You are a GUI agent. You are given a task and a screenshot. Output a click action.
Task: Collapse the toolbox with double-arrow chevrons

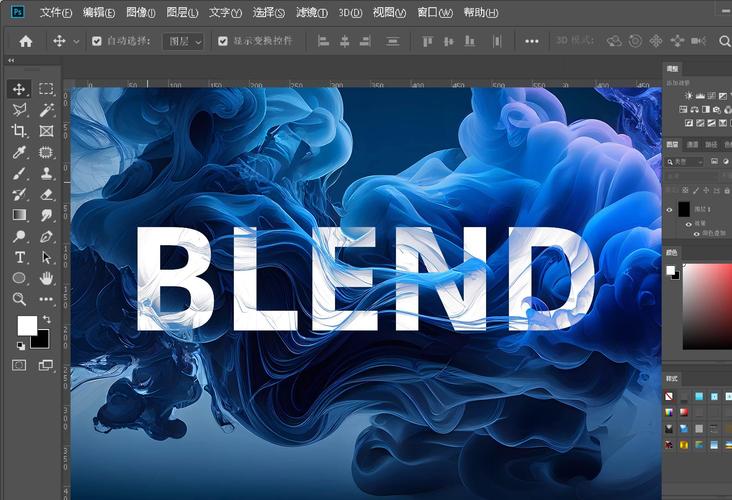click(11, 60)
